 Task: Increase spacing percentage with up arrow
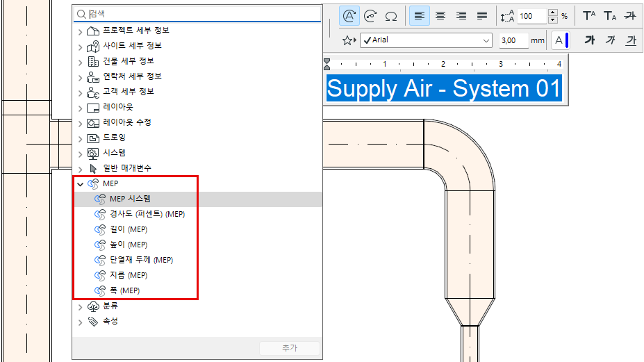[x=553, y=13]
